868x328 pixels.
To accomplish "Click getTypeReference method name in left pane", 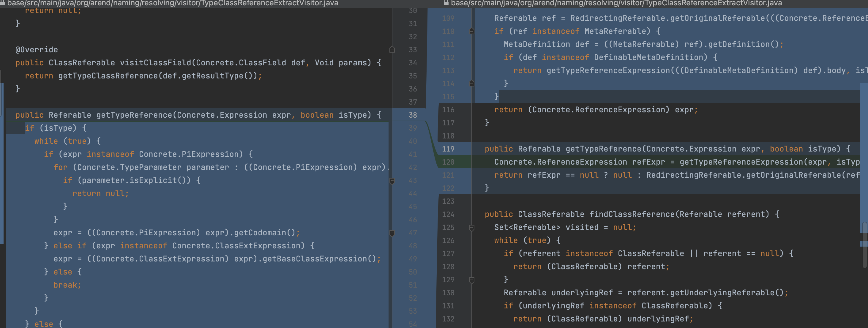I will 134,115.
